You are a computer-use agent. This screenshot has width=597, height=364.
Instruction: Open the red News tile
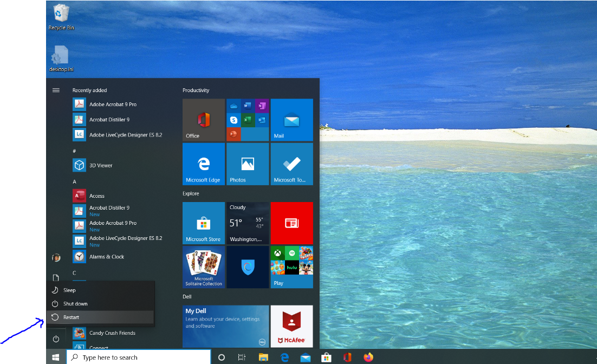coord(291,223)
